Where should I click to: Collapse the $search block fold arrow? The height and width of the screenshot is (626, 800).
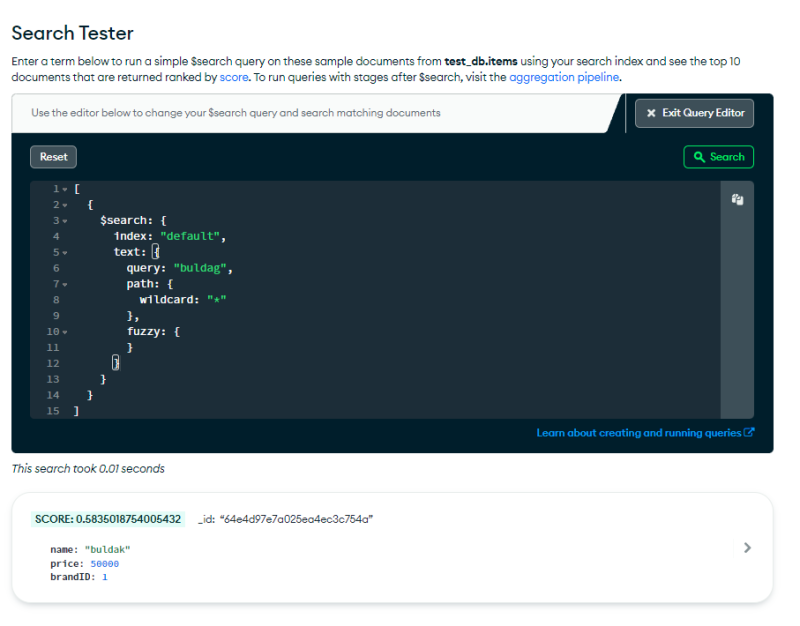65,221
